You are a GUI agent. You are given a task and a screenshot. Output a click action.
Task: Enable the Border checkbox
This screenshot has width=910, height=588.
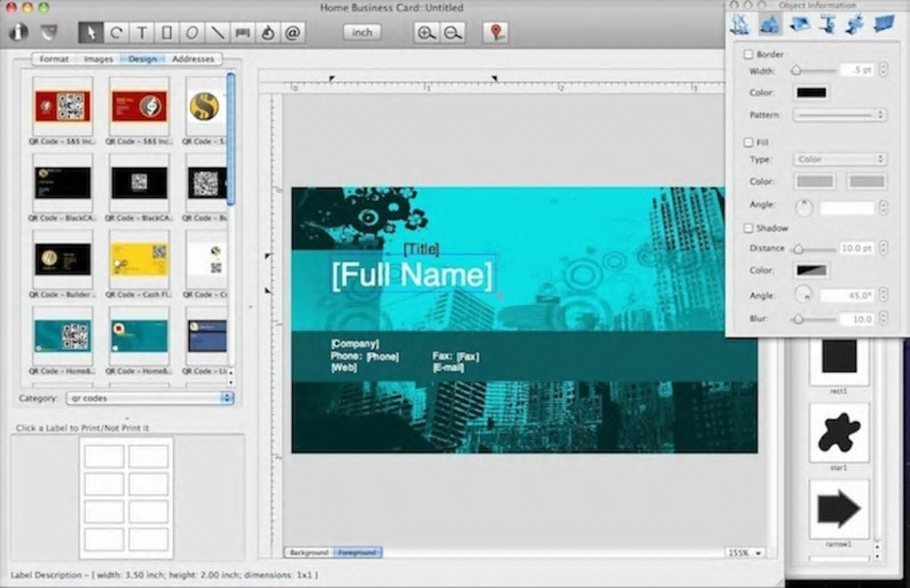(749, 54)
